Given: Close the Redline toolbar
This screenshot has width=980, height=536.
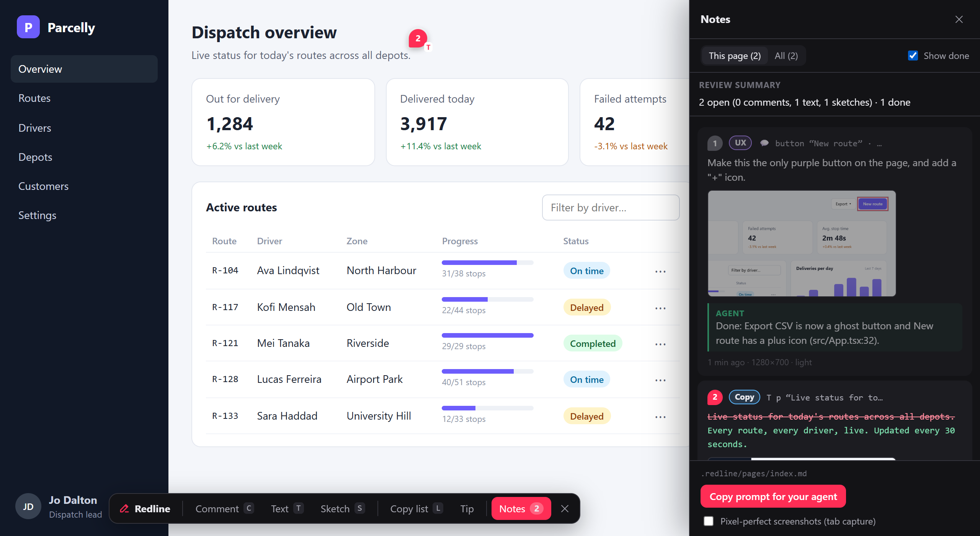Looking at the screenshot, I should point(565,508).
